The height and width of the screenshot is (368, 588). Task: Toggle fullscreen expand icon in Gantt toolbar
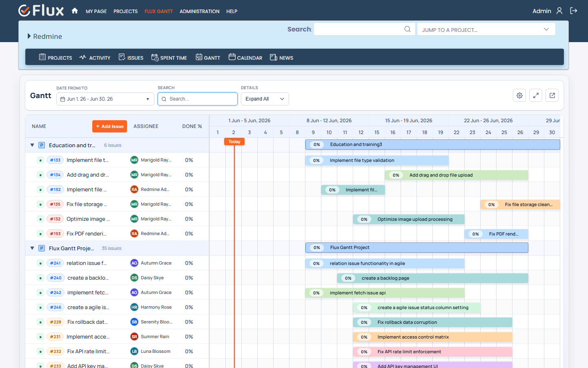[536, 95]
